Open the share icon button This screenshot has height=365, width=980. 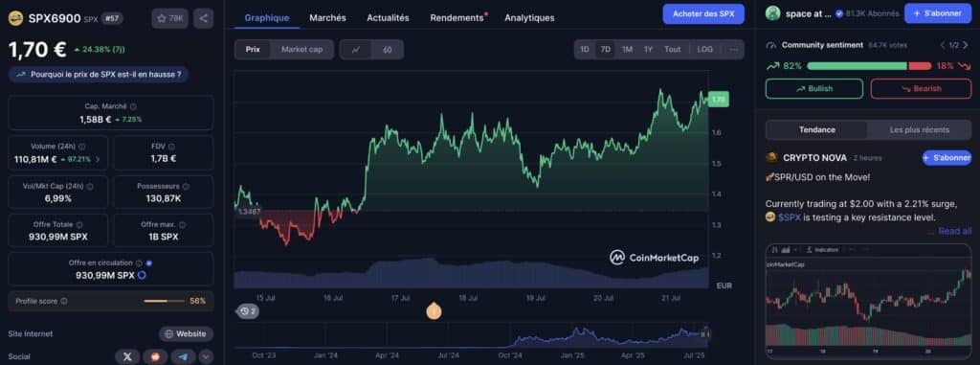point(203,18)
